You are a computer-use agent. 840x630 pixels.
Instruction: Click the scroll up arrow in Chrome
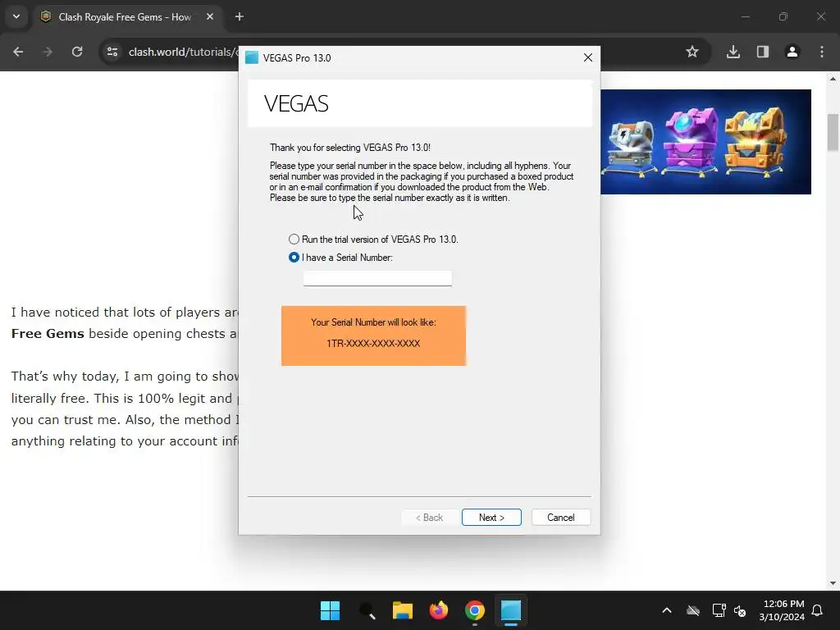pyautogui.click(x=833, y=79)
